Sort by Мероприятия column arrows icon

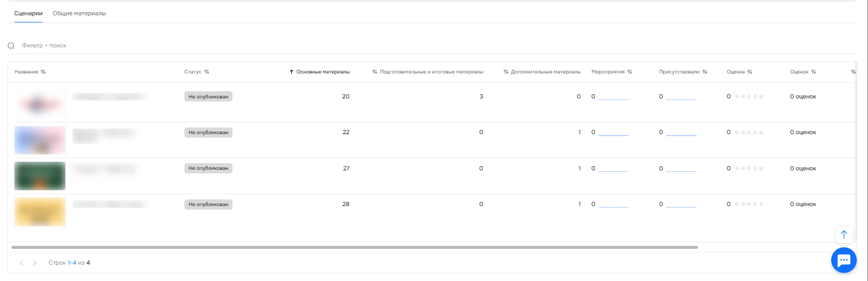pyautogui.click(x=630, y=72)
